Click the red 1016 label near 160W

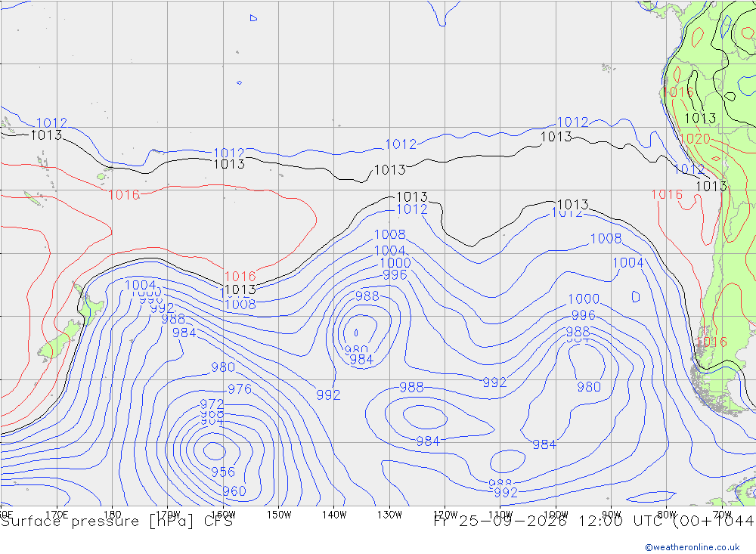click(240, 277)
